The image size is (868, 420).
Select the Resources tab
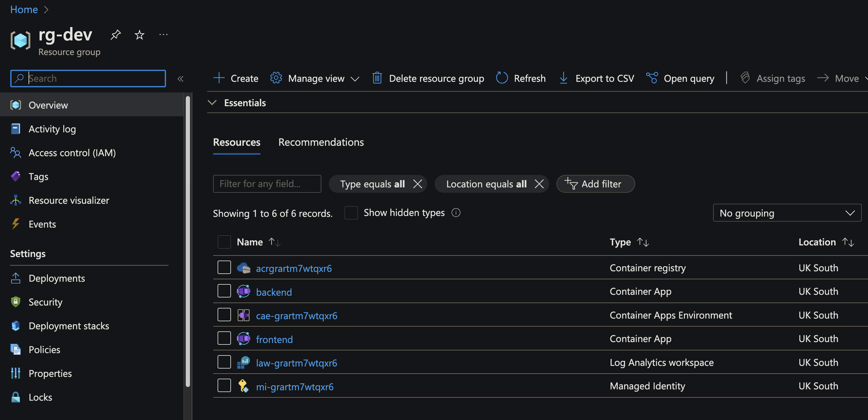click(237, 142)
